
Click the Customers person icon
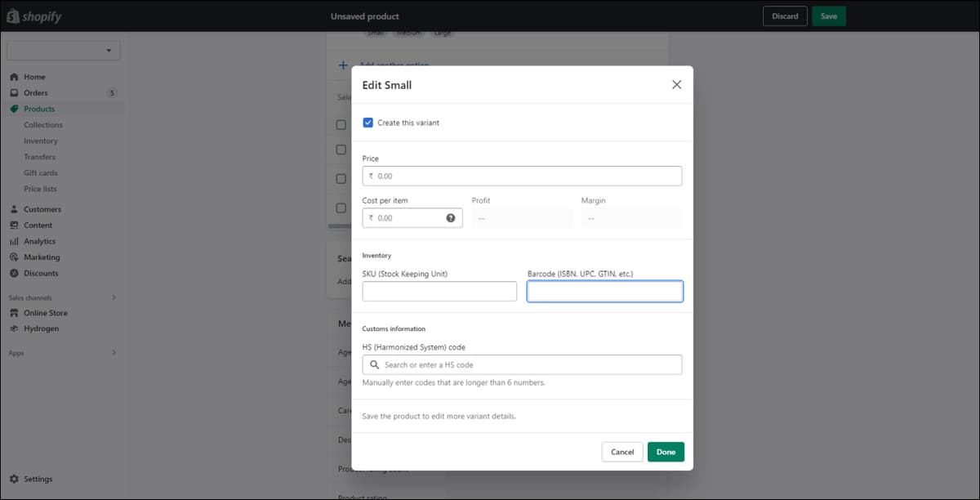pyautogui.click(x=14, y=209)
